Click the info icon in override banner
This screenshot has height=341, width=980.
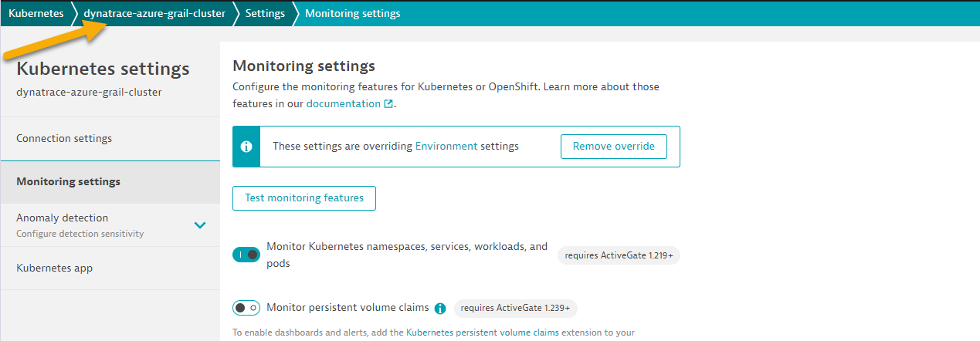pos(246,147)
